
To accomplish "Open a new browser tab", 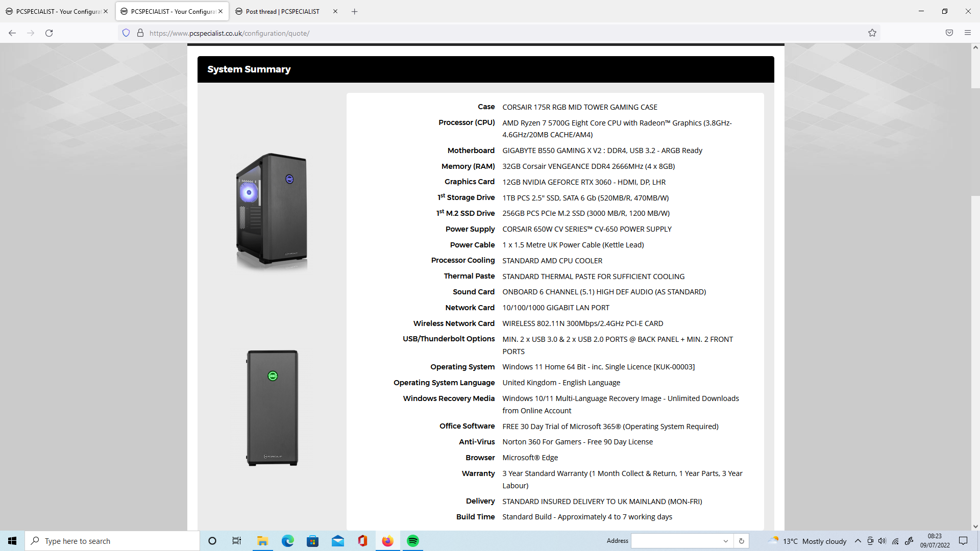I will [355, 11].
